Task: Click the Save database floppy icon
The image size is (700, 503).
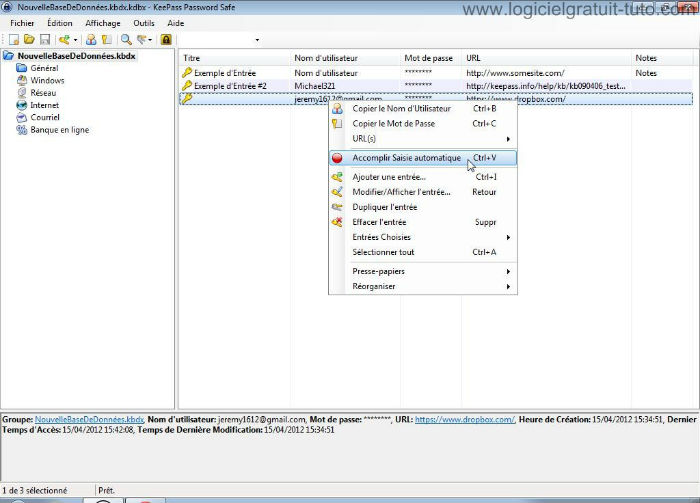Action: point(45,40)
